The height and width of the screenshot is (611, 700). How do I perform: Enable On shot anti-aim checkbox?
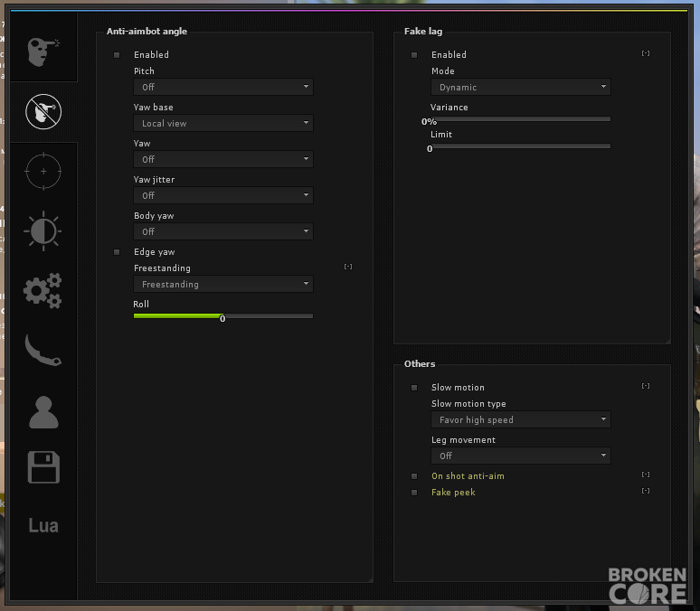(x=414, y=476)
